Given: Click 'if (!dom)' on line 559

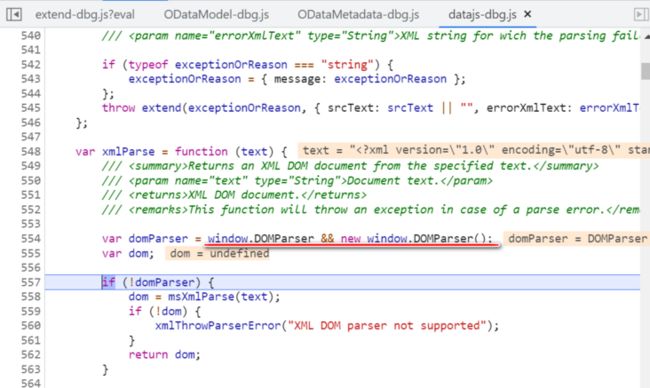Looking at the screenshot, I should tap(158, 311).
